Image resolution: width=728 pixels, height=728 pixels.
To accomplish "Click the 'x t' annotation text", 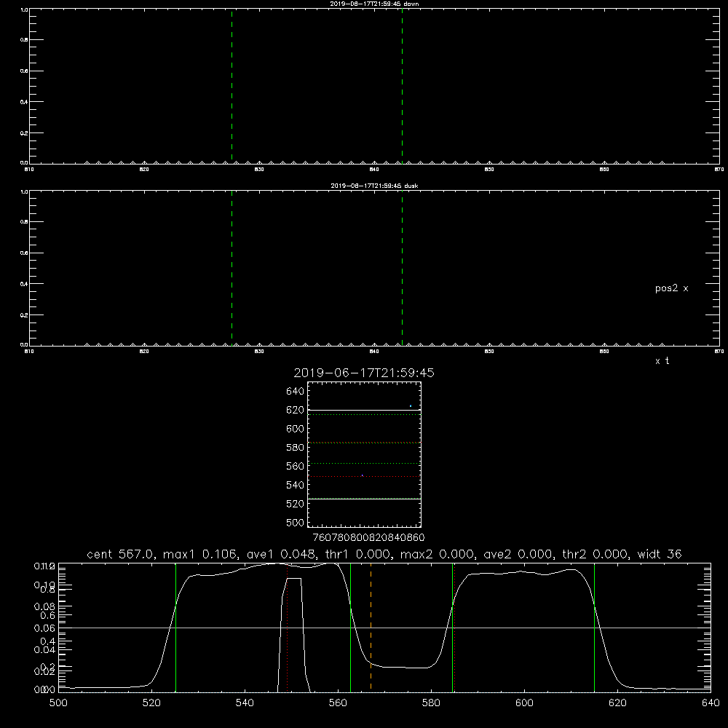I will [x=662, y=361].
